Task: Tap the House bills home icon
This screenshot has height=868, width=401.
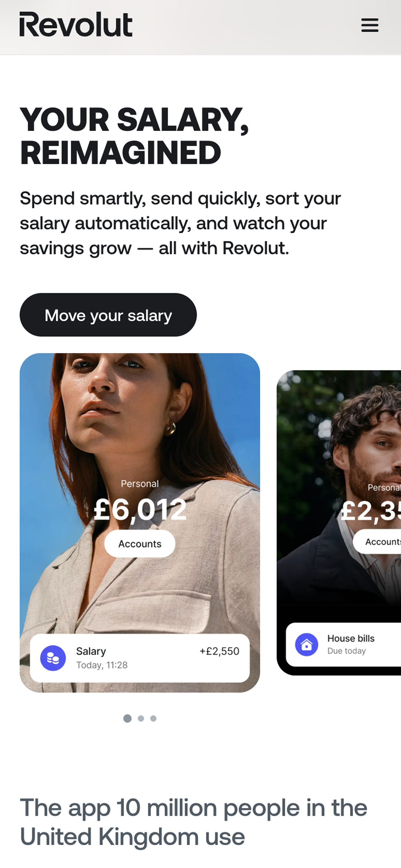Action: pyautogui.click(x=307, y=644)
